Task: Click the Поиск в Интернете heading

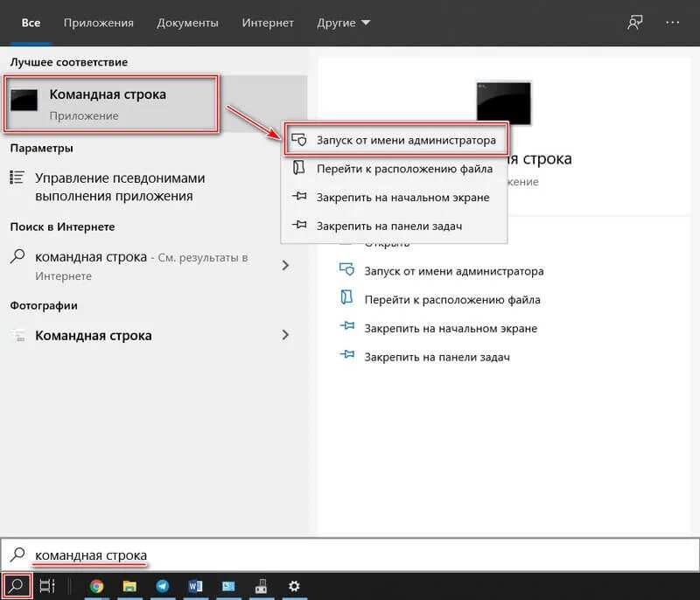Action: click(62, 227)
